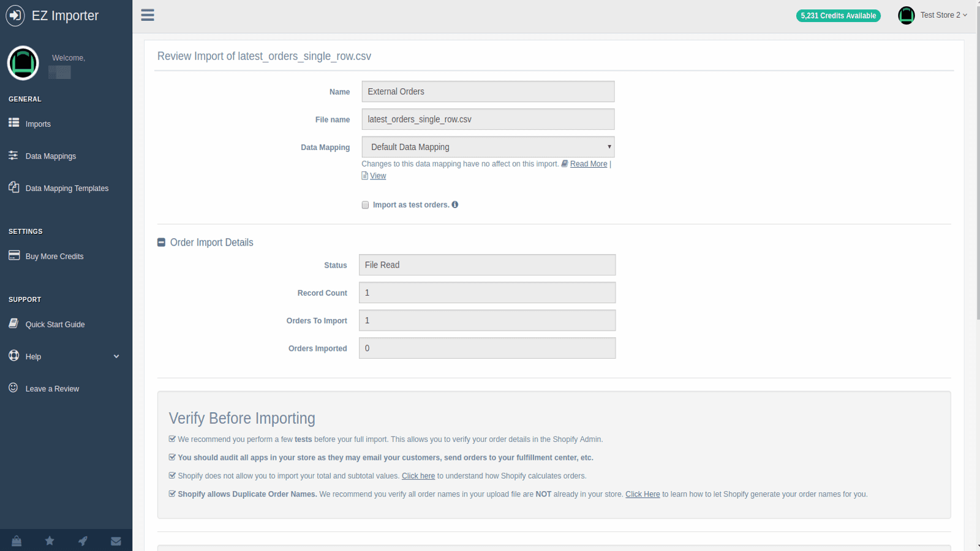The height and width of the screenshot is (551, 980).
Task: Select the Data Mapping Templates icon
Action: pyautogui.click(x=13, y=187)
